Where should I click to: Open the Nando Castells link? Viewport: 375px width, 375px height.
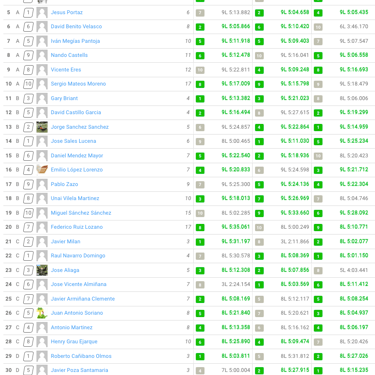[x=69, y=55]
